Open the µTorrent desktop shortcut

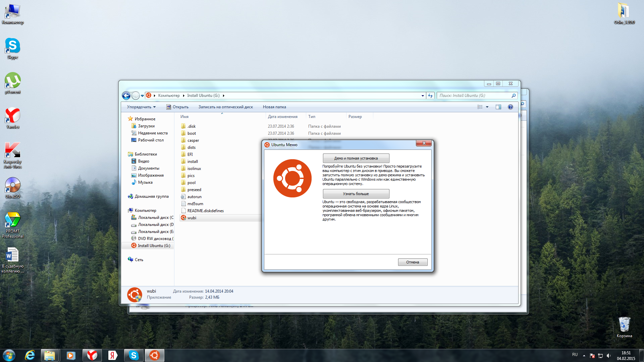click(x=12, y=83)
